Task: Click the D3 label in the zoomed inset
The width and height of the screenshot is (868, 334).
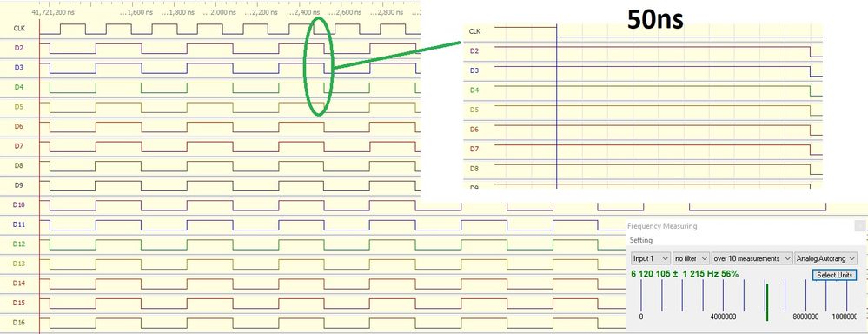Action: coord(474,70)
